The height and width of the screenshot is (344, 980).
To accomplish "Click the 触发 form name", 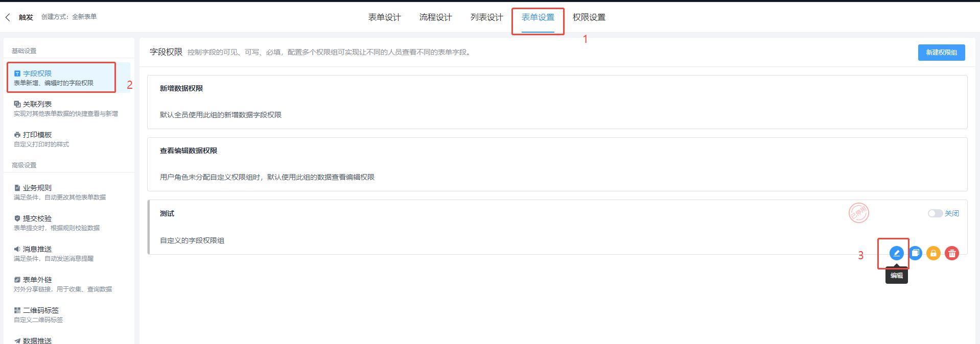I will [26, 17].
